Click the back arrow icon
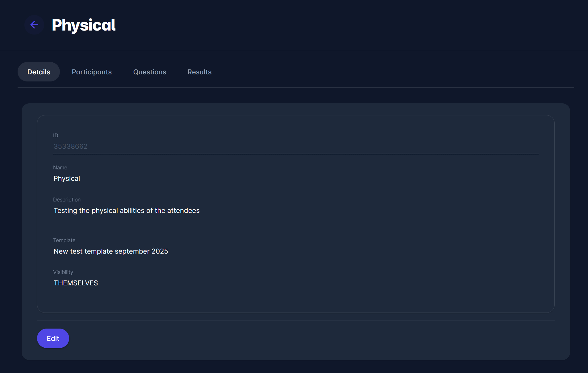 click(34, 25)
